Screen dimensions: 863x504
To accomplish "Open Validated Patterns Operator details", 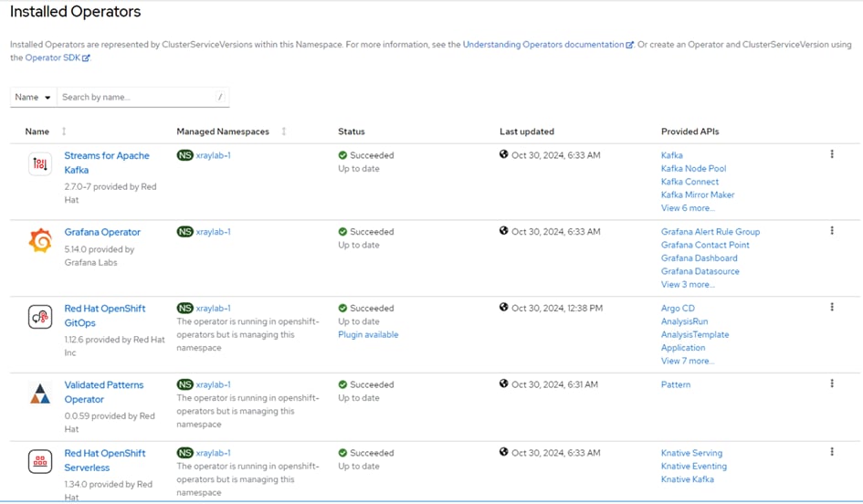I will click(x=103, y=393).
